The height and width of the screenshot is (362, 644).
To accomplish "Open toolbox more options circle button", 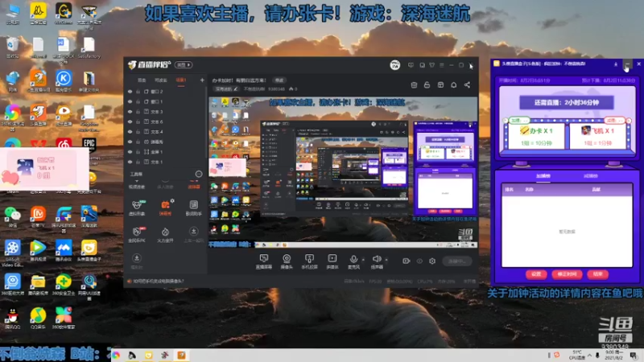I will point(199,174).
